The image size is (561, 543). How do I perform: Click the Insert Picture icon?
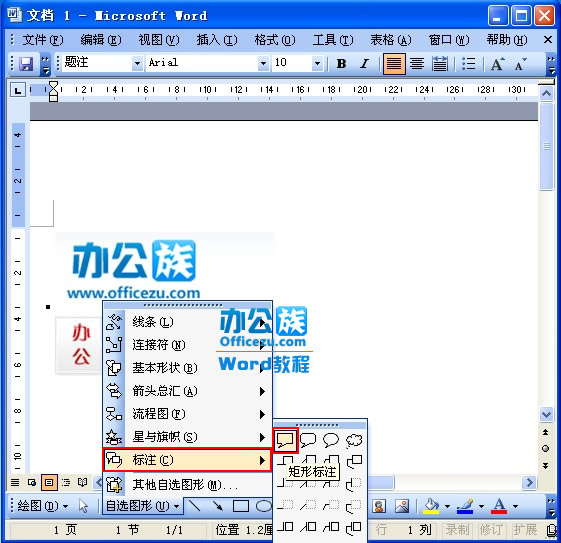[x=402, y=506]
